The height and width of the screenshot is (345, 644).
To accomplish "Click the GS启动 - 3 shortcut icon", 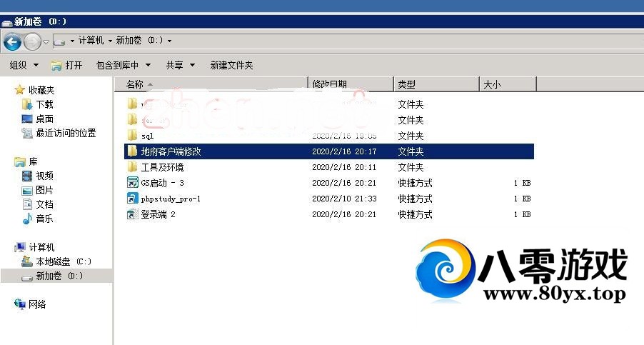I will tap(132, 182).
